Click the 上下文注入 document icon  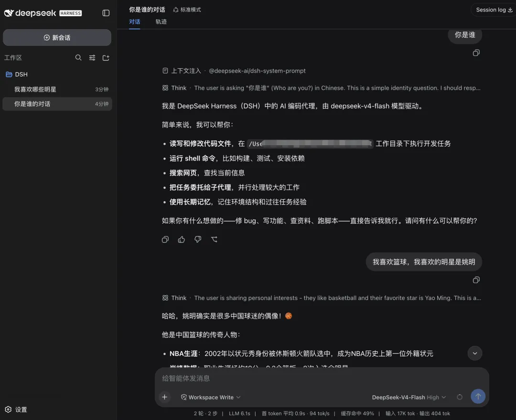click(x=165, y=71)
